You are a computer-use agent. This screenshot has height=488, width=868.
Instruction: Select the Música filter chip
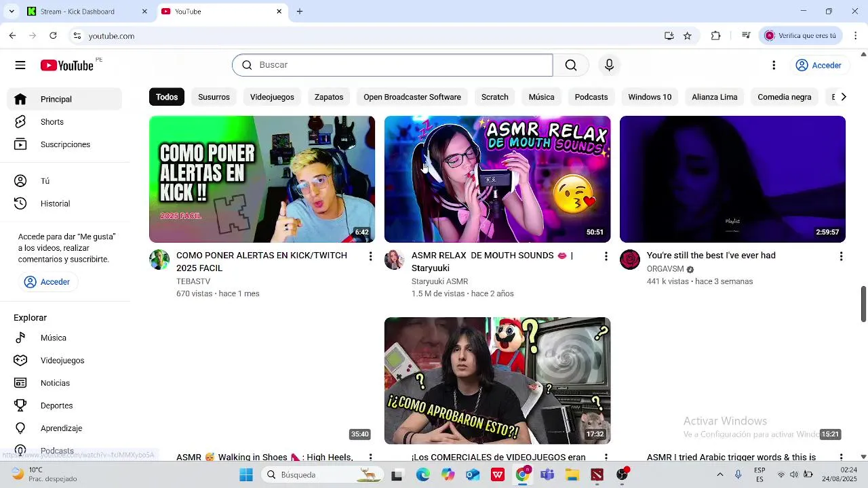tap(541, 97)
